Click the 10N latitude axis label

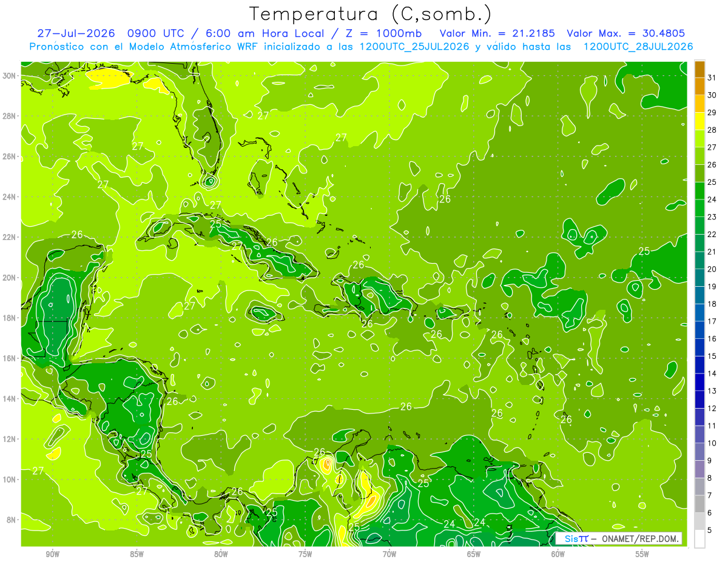pyautogui.click(x=10, y=480)
